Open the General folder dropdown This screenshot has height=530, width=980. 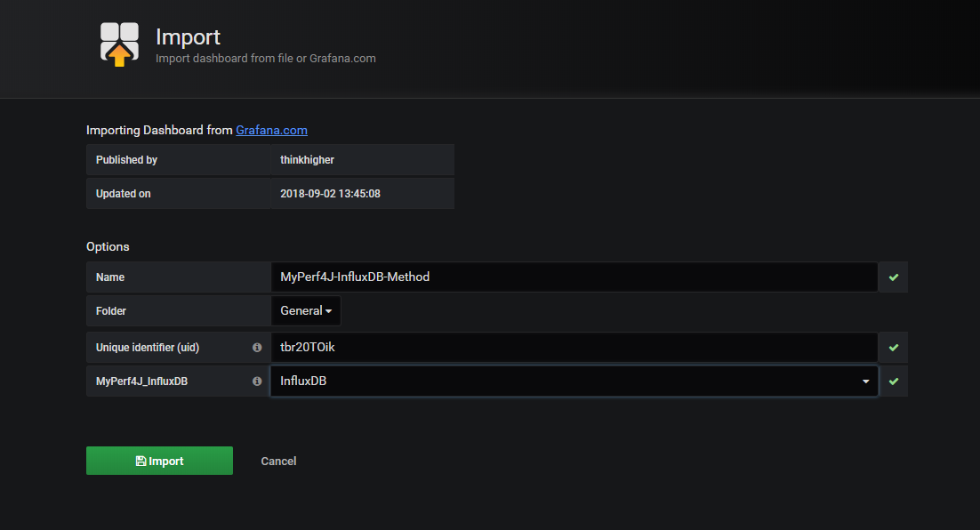pos(305,311)
